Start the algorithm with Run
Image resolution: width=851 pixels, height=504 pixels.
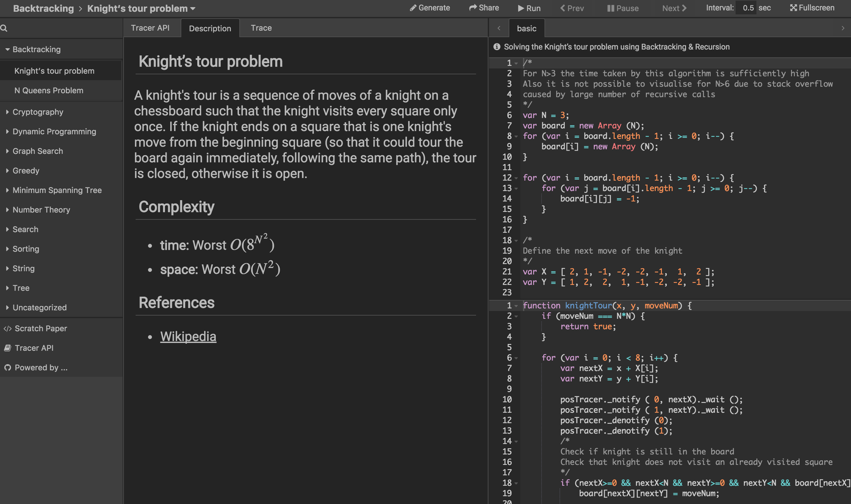coord(529,8)
